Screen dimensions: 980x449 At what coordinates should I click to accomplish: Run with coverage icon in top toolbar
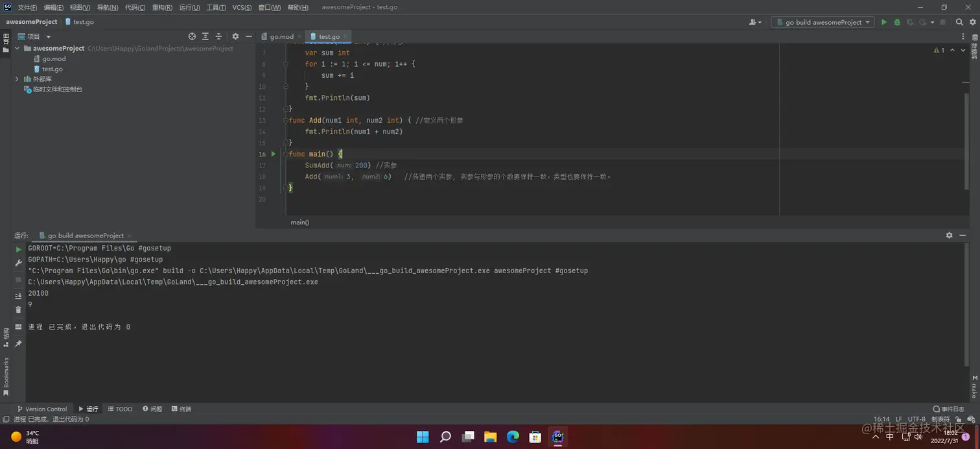click(x=910, y=22)
